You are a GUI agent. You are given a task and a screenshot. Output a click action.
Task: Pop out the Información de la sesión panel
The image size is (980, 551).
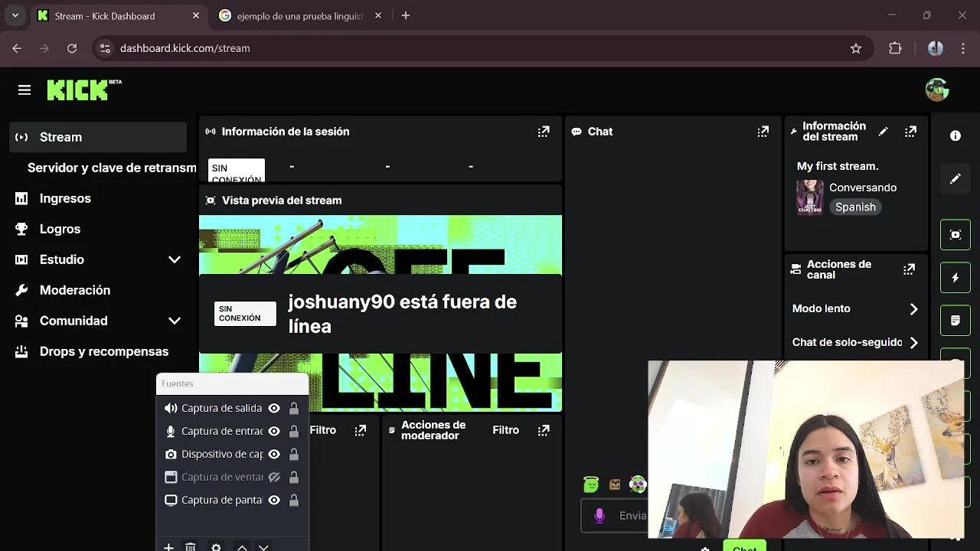coord(544,132)
